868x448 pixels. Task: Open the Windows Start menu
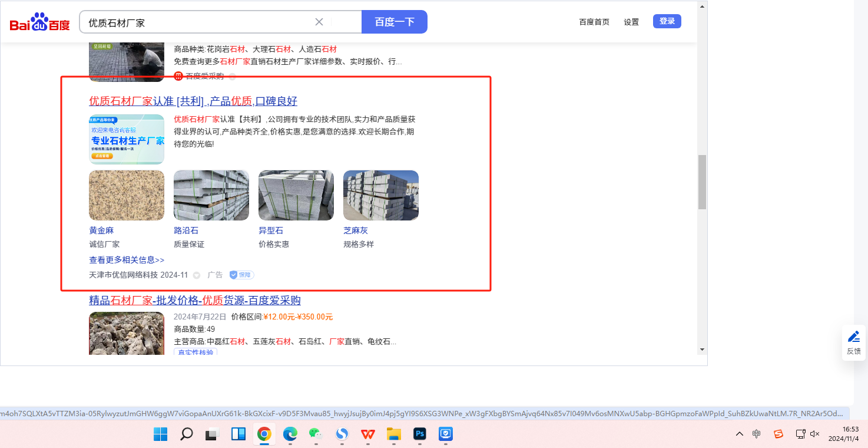[x=160, y=434]
